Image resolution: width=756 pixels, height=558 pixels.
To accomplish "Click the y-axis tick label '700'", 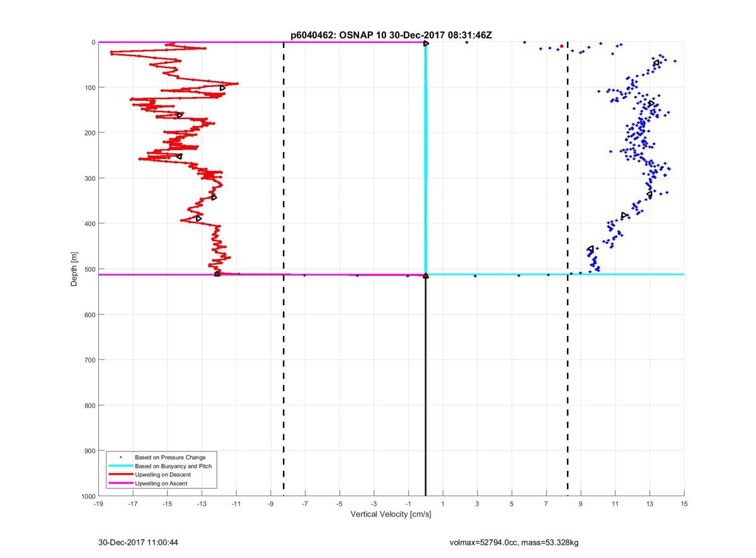I will click(89, 360).
